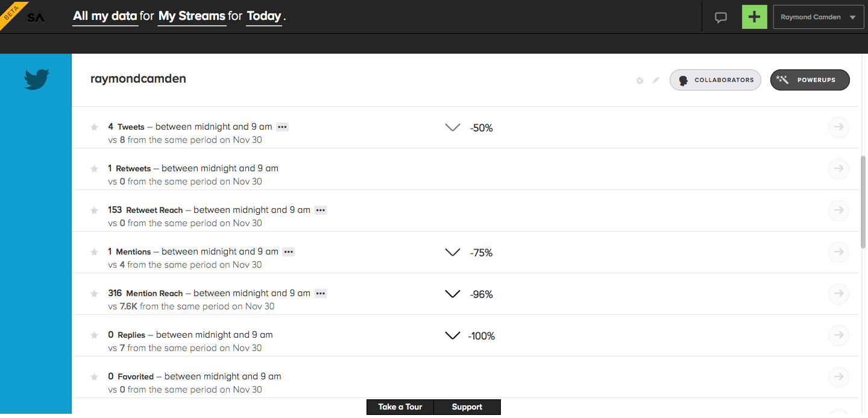This screenshot has height=418, width=868.
Task: Click the green plus add button
Action: pos(754,17)
